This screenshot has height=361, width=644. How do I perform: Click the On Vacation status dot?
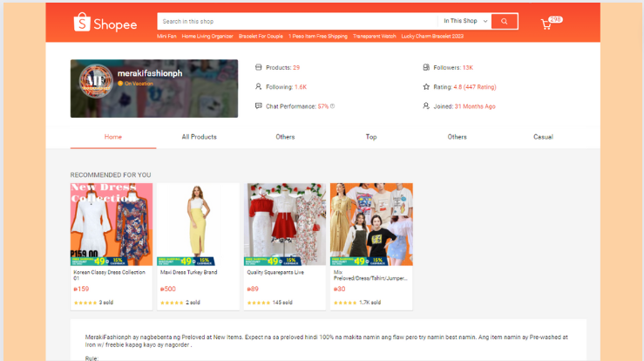(x=120, y=84)
